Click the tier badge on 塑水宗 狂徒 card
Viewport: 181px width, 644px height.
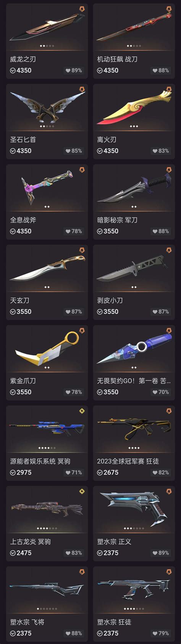pos(169,572)
